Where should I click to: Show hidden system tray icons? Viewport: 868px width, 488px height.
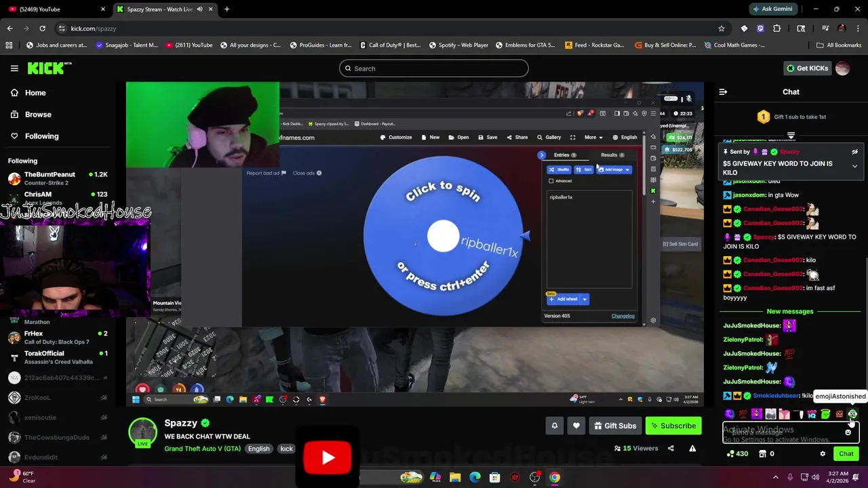(776, 477)
